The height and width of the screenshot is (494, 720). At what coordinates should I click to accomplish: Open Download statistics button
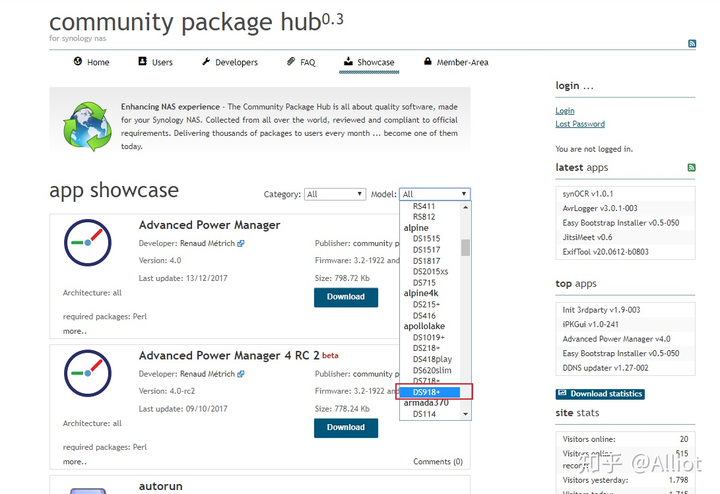coord(600,394)
